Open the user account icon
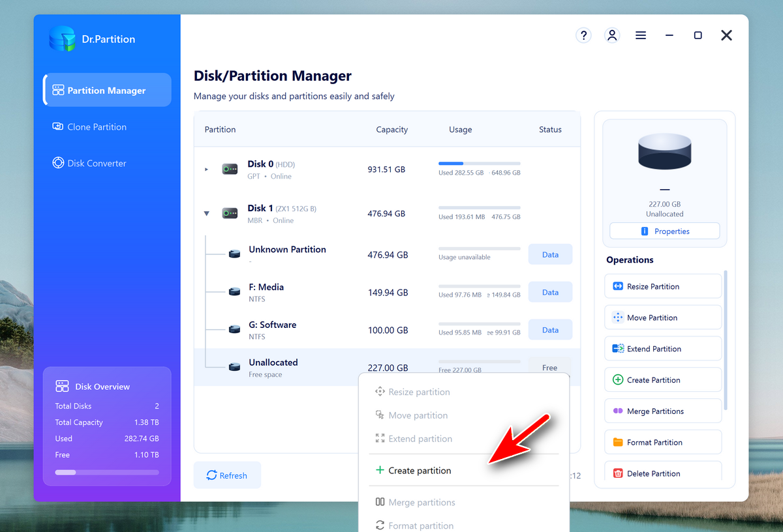Viewport: 783px width, 532px height. pos(612,35)
